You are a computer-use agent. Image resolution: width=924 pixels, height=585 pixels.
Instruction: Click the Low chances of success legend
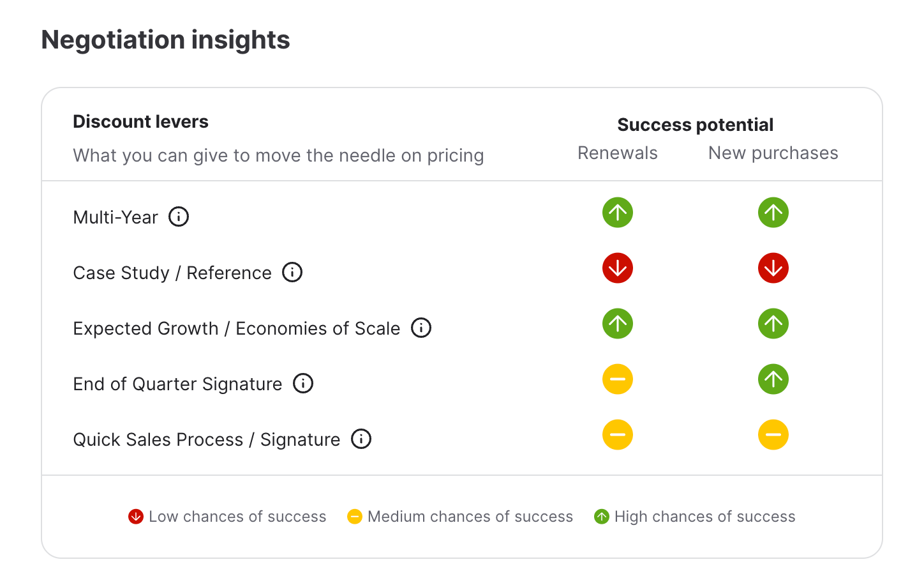(227, 517)
